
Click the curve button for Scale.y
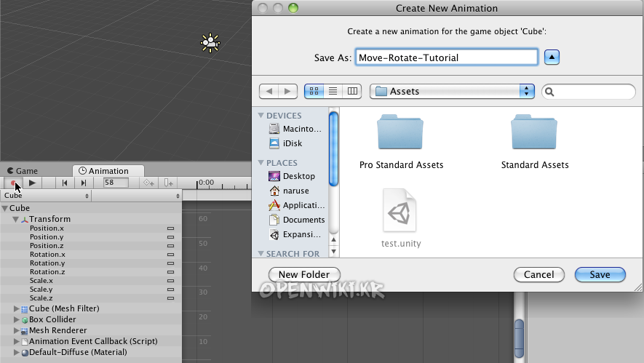point(170,290)
